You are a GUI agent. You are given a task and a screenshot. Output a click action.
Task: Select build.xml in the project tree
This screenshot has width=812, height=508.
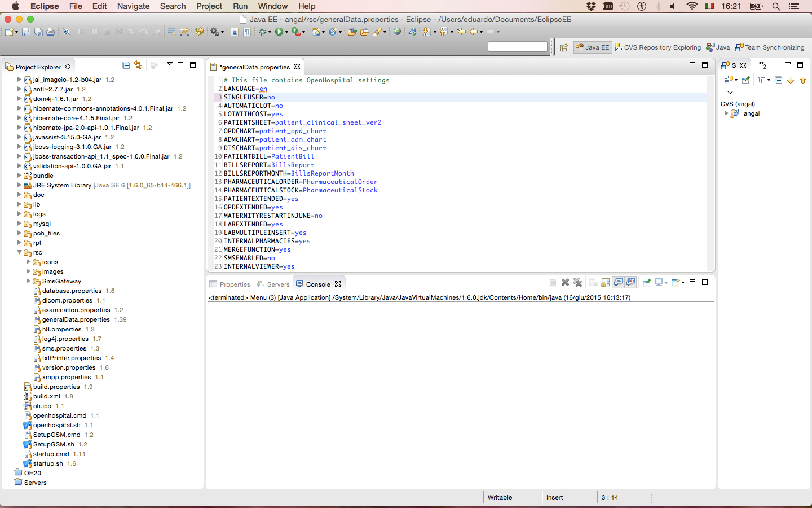[x=46, y=396]
